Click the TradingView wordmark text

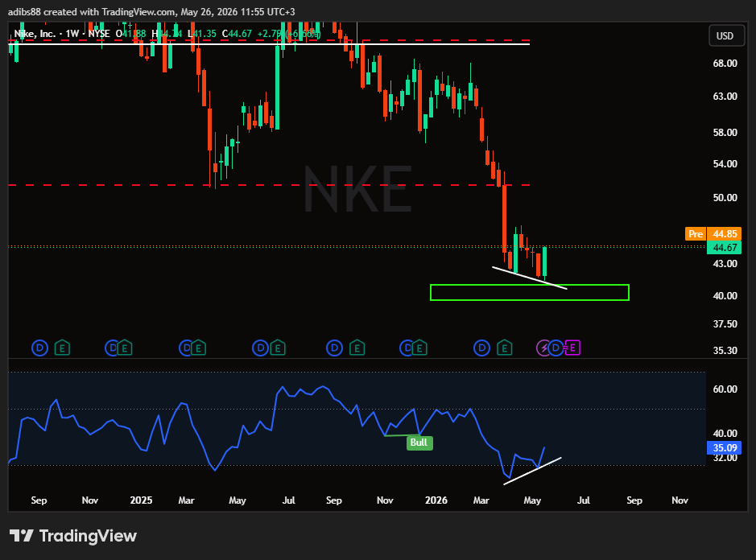pyautogui.click(x=88, y=535)
